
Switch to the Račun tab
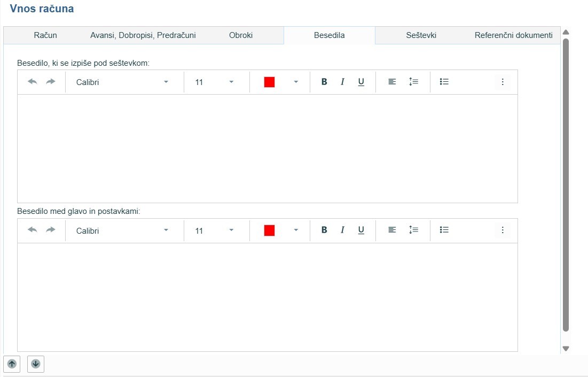[45, 35]
